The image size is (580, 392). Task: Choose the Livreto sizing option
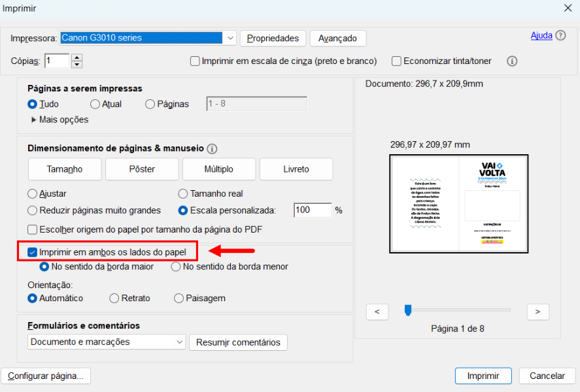[x=296, y=169]
